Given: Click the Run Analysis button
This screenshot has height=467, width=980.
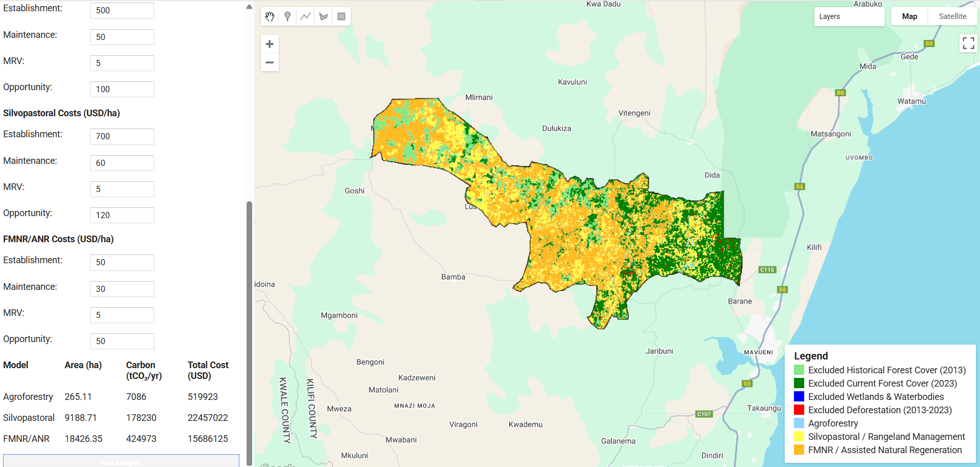Looking at the screenshot, I should [x=121, y=461].
